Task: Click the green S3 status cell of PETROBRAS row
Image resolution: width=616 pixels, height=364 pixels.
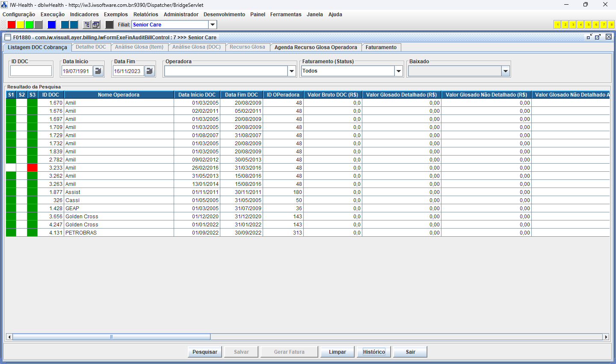Action: pyautogui.click(x=32, y=233)
